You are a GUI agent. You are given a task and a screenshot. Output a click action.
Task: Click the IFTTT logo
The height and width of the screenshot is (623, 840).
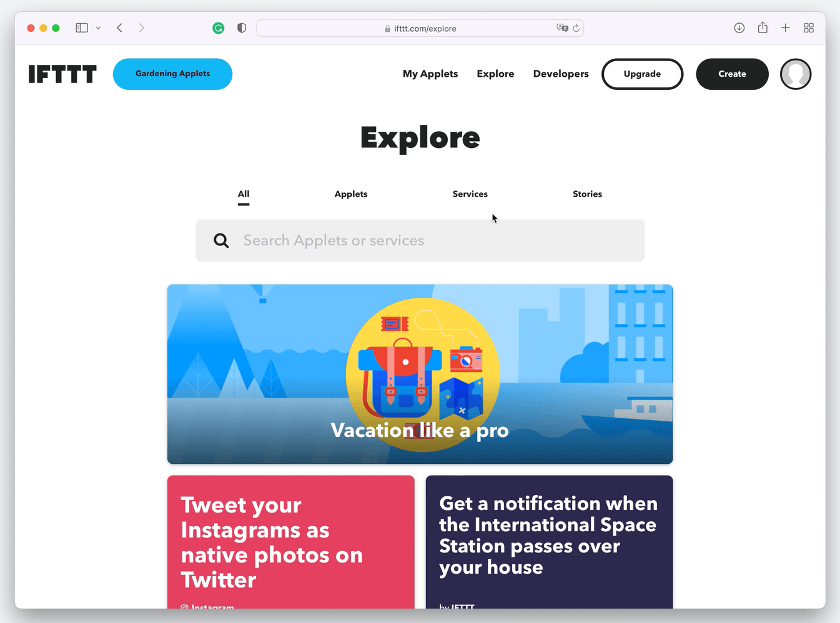tap(62, 74)
